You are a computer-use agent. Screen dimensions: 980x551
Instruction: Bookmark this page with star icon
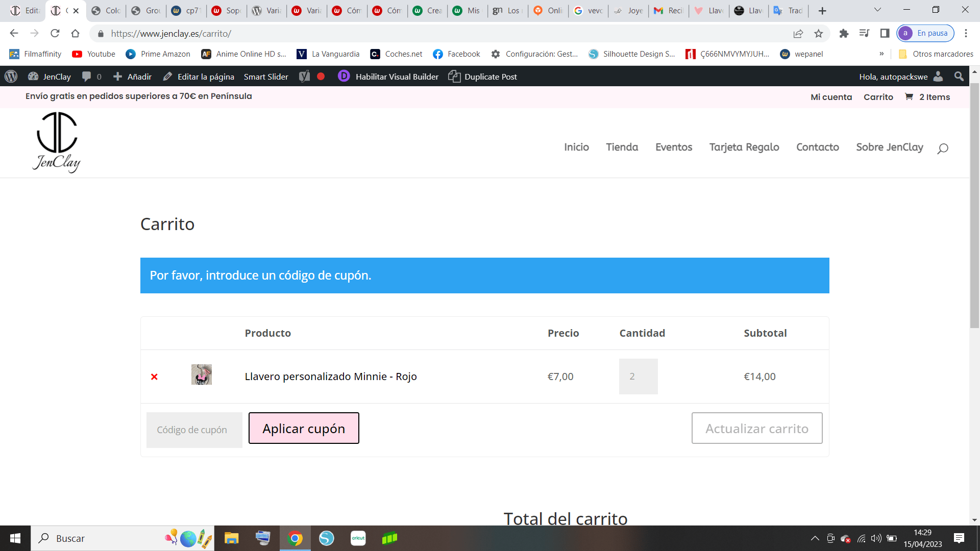click(x=819, y=33)
